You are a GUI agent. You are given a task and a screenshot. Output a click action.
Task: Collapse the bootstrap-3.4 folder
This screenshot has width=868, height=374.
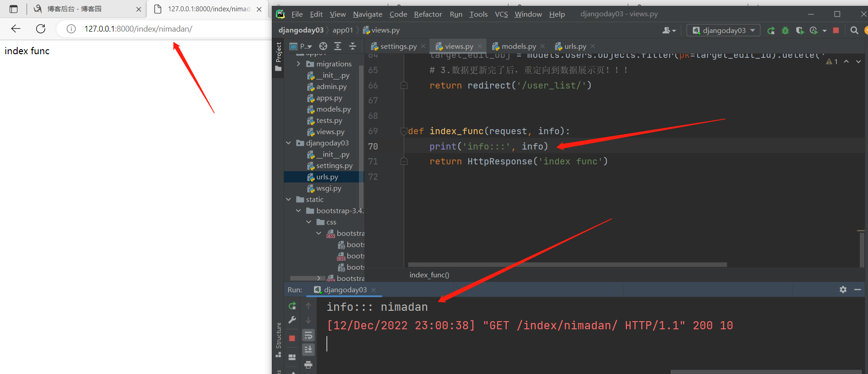click(x=298, y=211)
